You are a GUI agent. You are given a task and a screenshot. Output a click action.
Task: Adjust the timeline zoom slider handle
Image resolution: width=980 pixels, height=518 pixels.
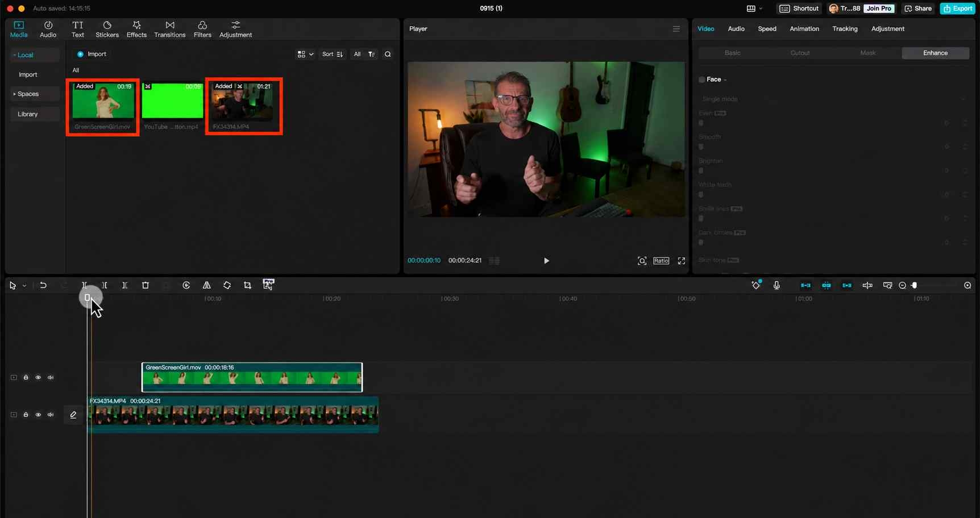[914, 285]
